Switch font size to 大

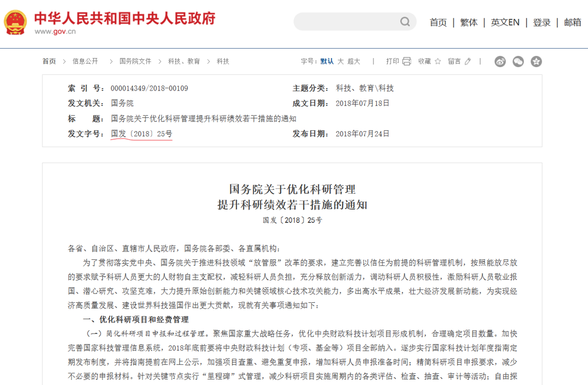pyautogui.click(x=340, y=61)
